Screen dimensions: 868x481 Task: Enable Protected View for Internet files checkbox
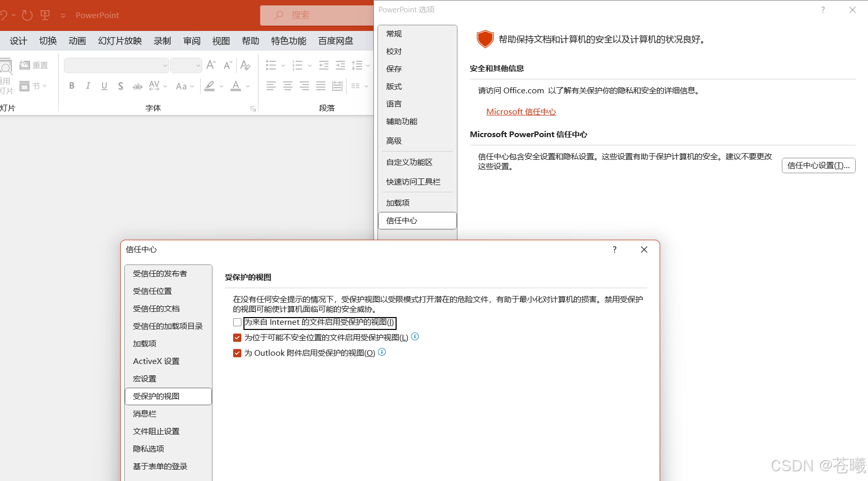(237, 322)
